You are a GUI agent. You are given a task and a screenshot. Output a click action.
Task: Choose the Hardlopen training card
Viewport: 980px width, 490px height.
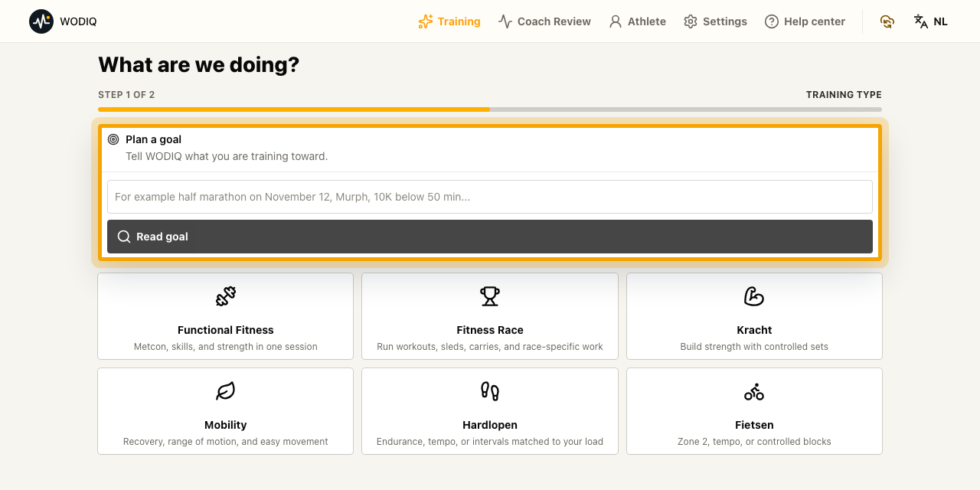(x=490, y=411)
